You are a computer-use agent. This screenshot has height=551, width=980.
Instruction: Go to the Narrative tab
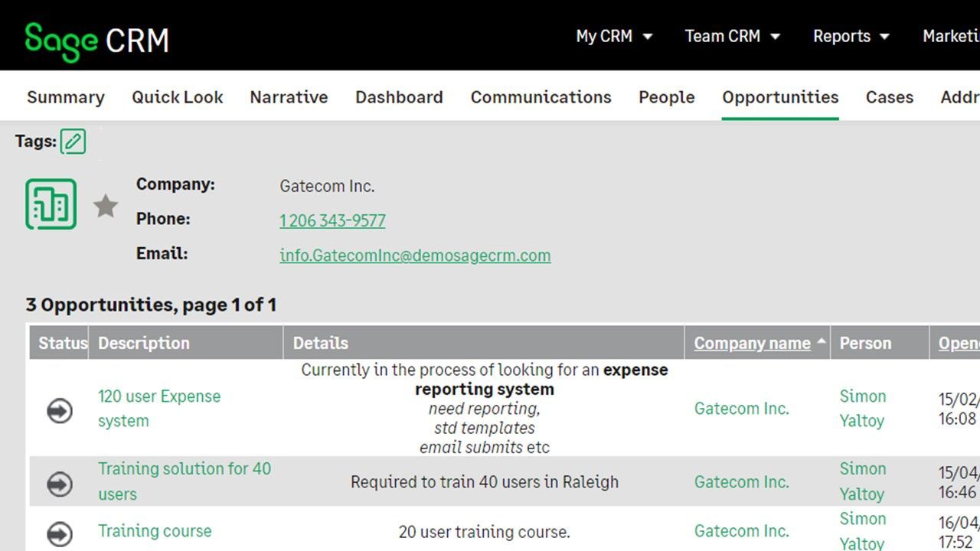289,97
